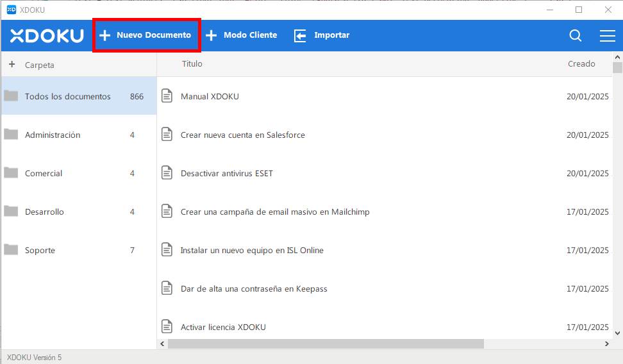Click the folder icon beside Todos los documentos

click(x=11, y=95)
